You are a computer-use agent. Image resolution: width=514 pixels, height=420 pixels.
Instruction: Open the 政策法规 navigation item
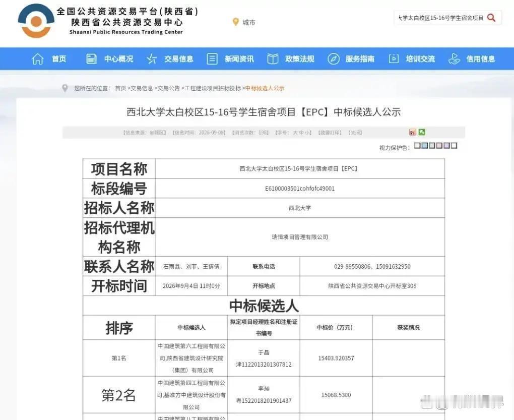pos(300,59)
